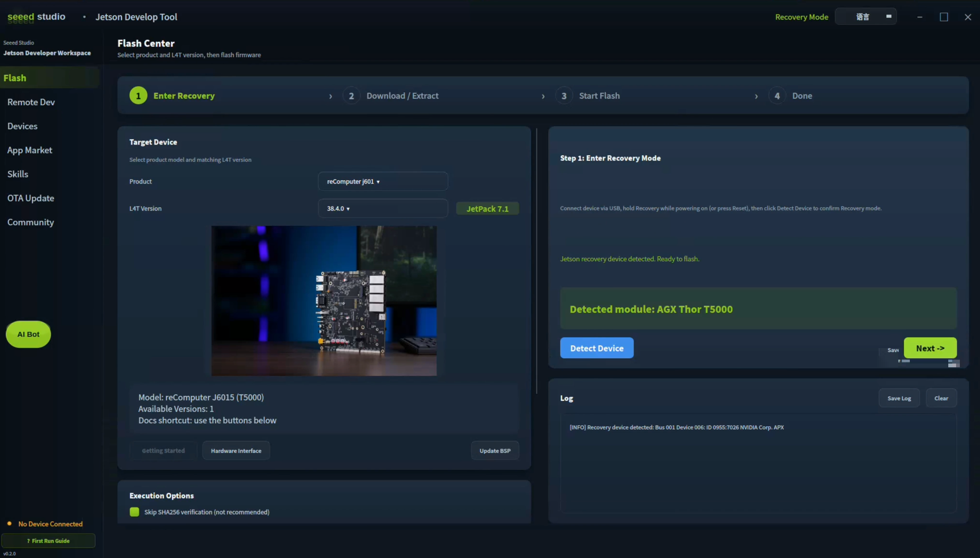980x558 pixels.
Task: Open the AI Bot assistant
Action: [x=28, y=334]
